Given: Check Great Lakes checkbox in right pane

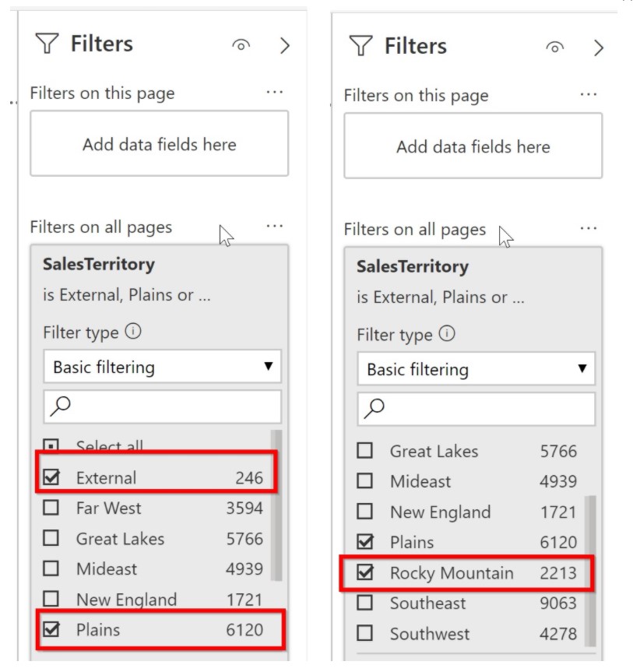Looking at the screenshot, I should [x=364, y=450].
